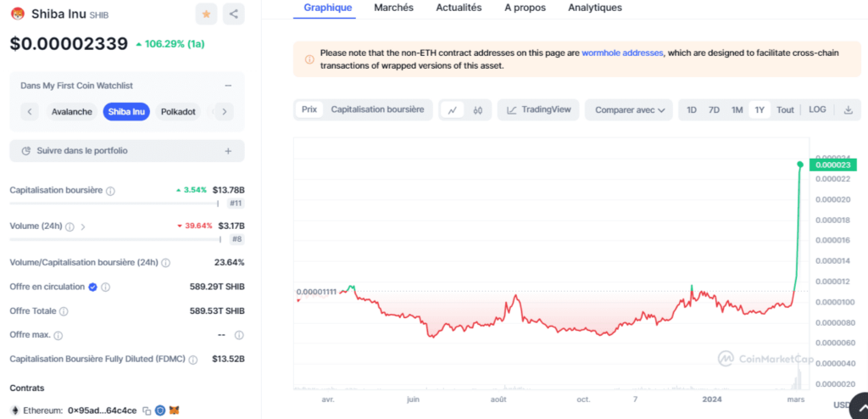Open info icon after Offre en circulation badge
Image resolution: width=868 pixels, height=419 pixels.
click(x=106, y=287)
